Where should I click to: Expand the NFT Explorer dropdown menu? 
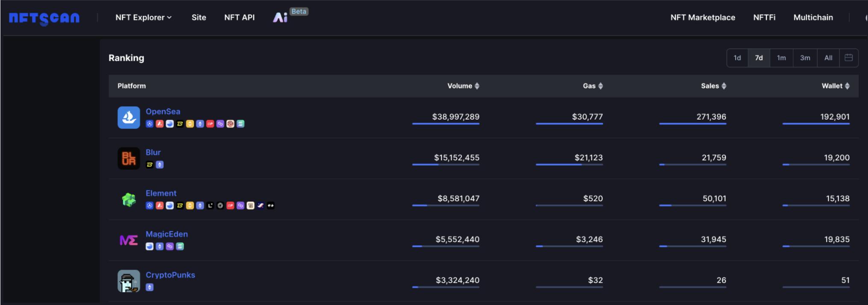pyautogui.click(x=144, y=18)
